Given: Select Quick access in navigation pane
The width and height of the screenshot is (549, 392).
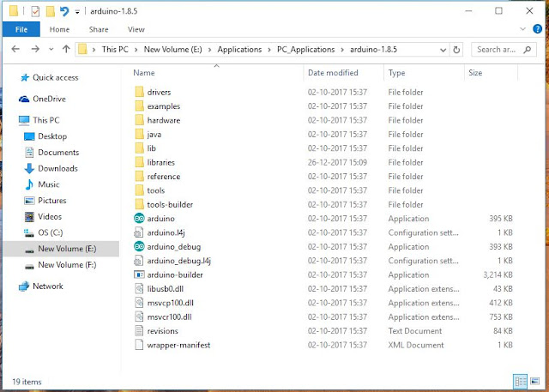Looking at the screenshot, I should [x=55, y=78].
